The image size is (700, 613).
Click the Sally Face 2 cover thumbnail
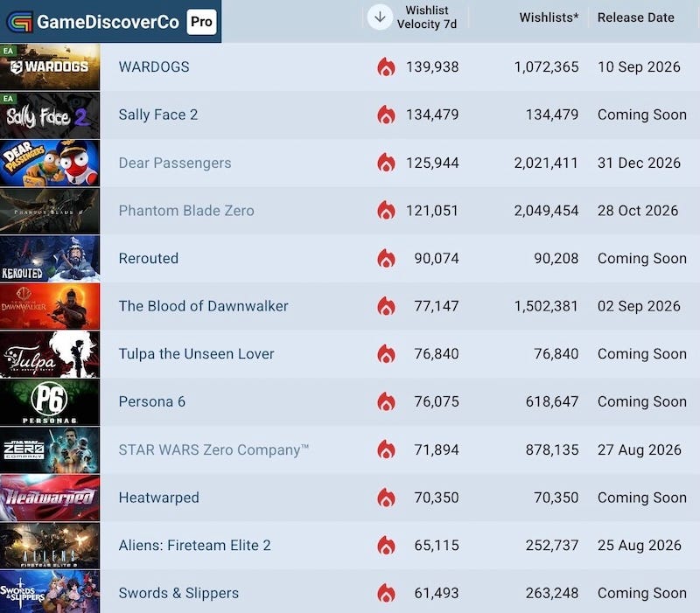coord(50,115)
